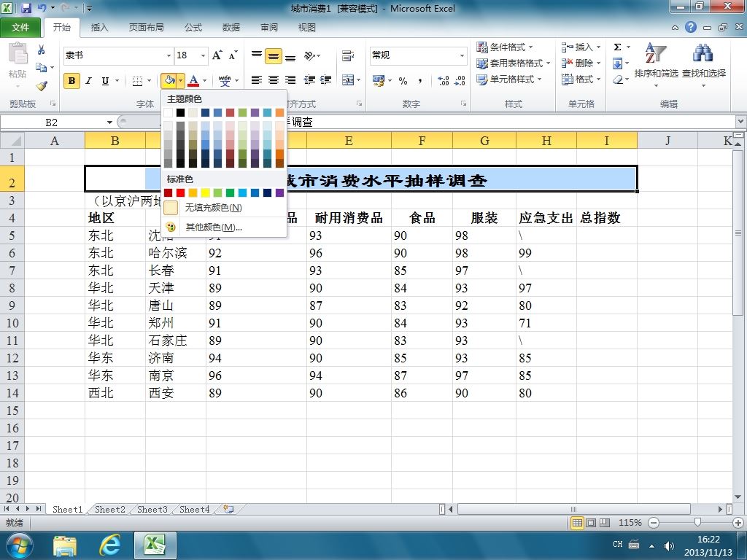
Task: Increase font size with the larger A icon
Action: coord(217,55)
